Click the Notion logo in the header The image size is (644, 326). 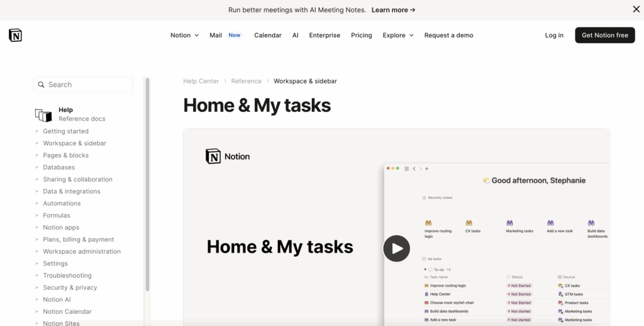click(15, 35)
